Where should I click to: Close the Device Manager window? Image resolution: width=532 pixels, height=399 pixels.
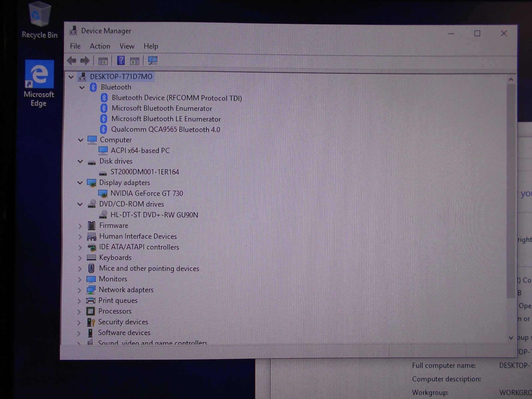tap(504, 34)
